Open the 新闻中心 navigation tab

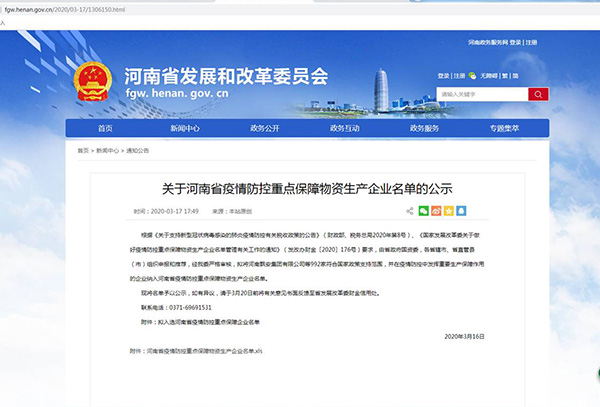(185, 129)
